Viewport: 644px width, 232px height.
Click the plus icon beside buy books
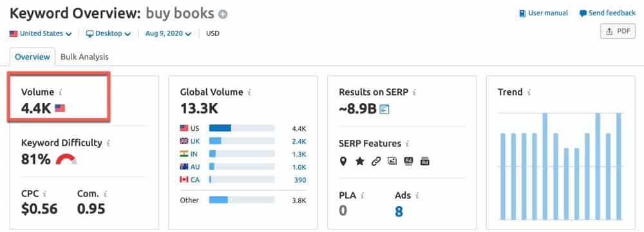pos(223,14)
